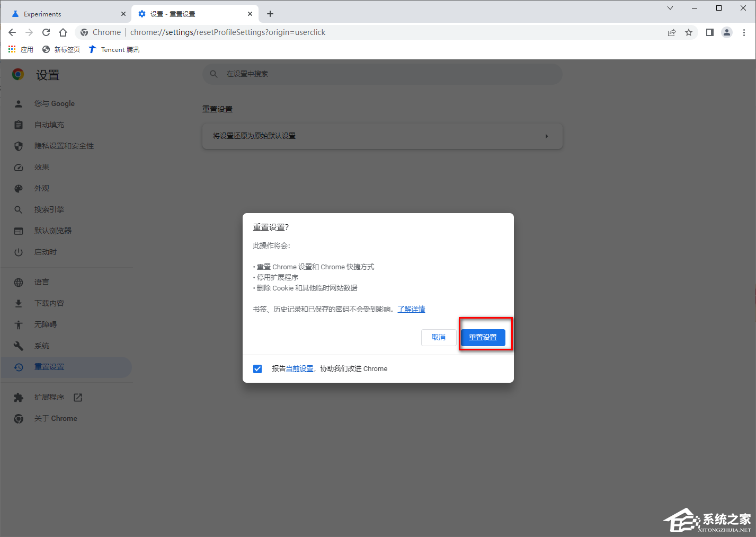This screenshot has height=537, width=756.
Task: Open the Tencent 腾讯 bookmark
Action: pos(114,49)
